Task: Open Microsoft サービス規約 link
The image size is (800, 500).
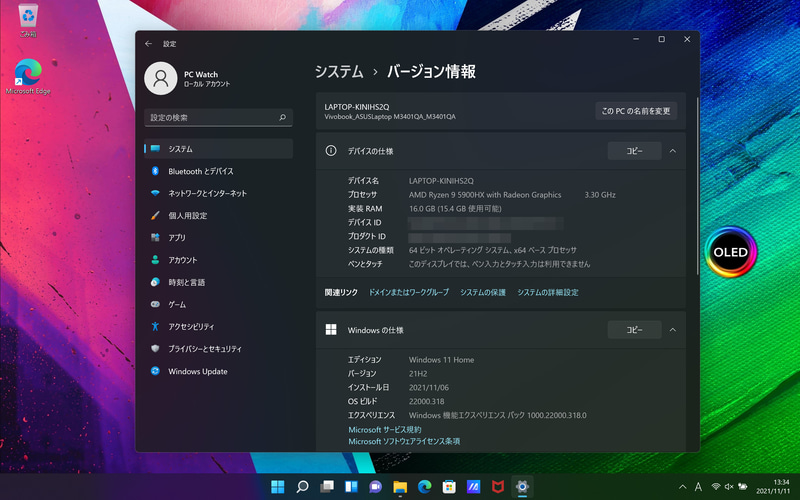Action: coord(385,430)
